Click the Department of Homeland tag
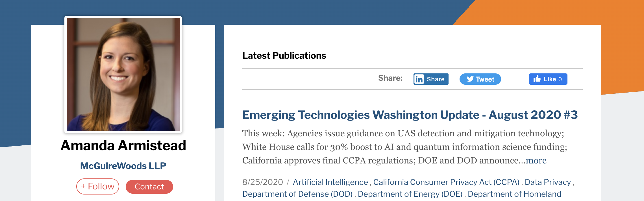 coord(514,194)
